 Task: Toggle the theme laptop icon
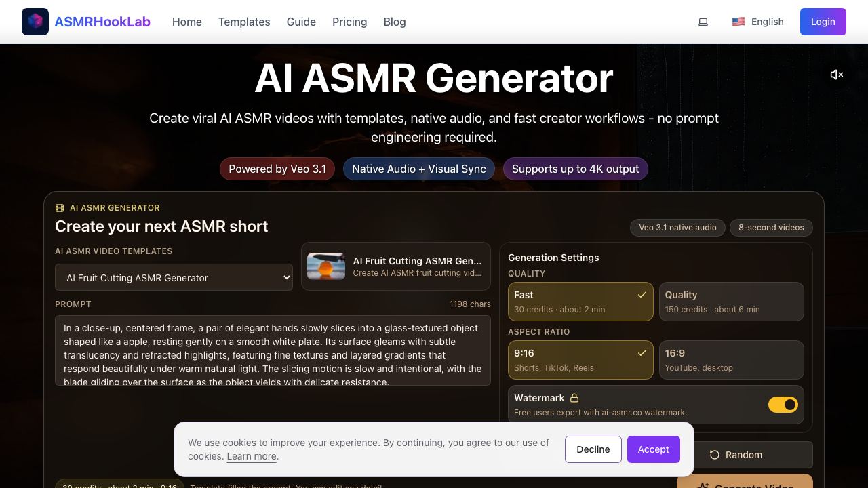click(x=703, y=22)
